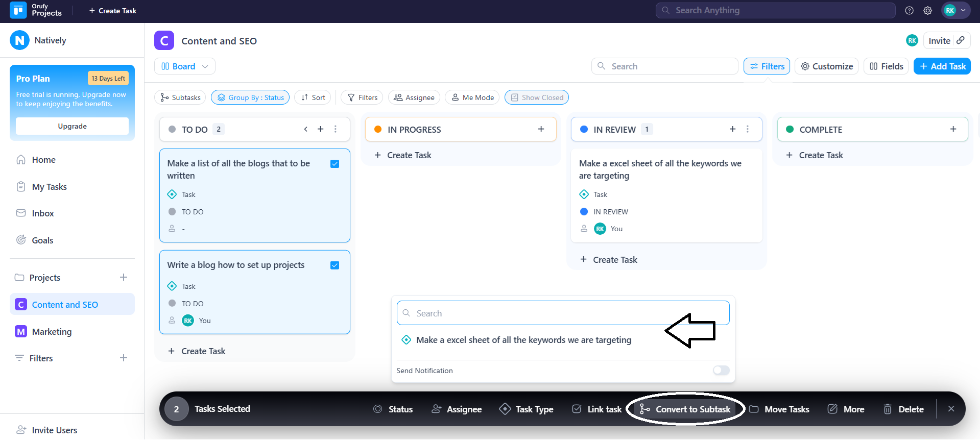Go to My Tasks in sidebar
The height and width of the screenshot is (443, 980).
pyautogui.click(x=49, y=187)
